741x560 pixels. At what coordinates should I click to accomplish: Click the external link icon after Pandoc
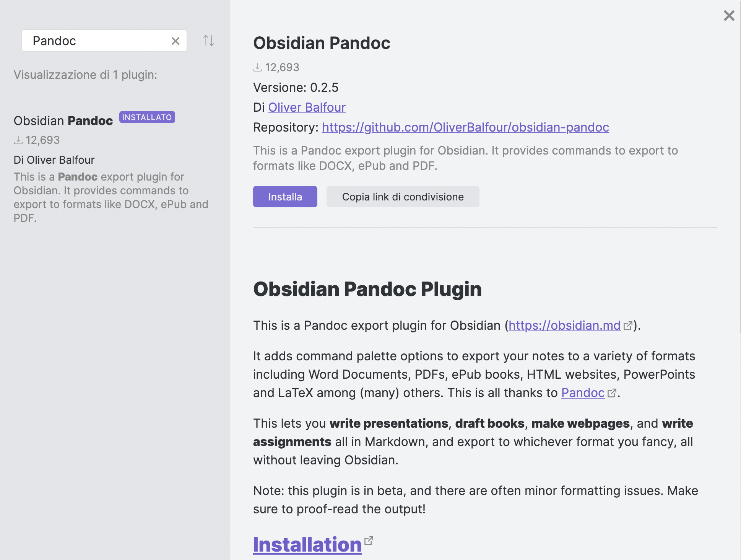pyautogui.click(x=612, y=393)
